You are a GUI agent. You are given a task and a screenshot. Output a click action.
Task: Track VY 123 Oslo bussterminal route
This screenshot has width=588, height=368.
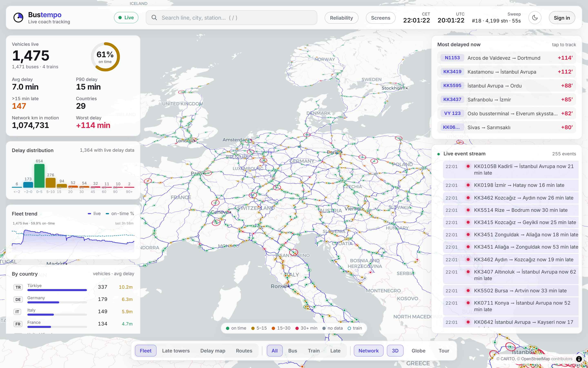click(x=507, y=113)
